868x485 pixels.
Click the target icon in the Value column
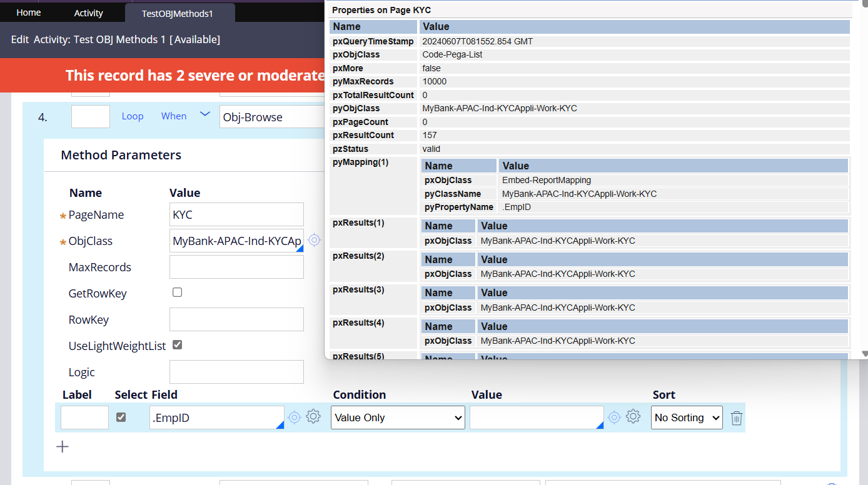pos(613,416)
